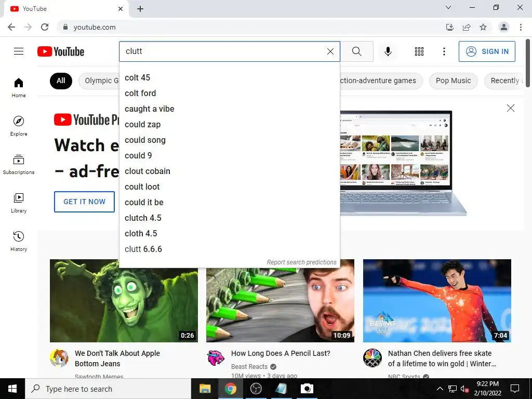Open the YouTube hamburger guide menu
Screen dimensions: 532x399
(19, 51)
